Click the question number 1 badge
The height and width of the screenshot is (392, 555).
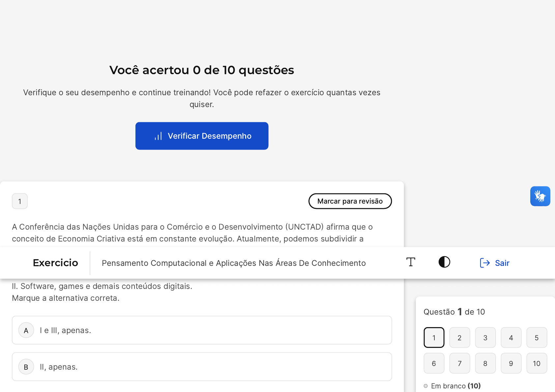click(x=20, y=201)
